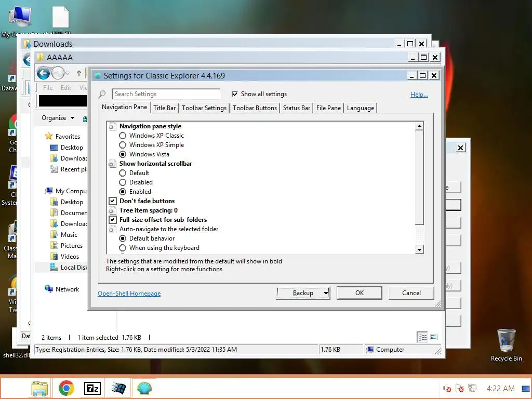Select Local Disk in navigation tree
Viewport: 532px width, 399px height.
pos(74,268)
